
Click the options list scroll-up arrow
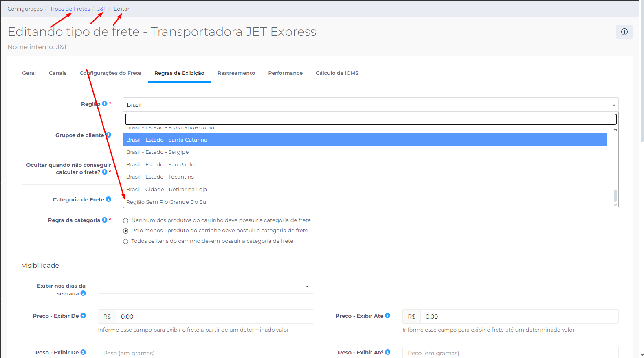coord(615,129)
